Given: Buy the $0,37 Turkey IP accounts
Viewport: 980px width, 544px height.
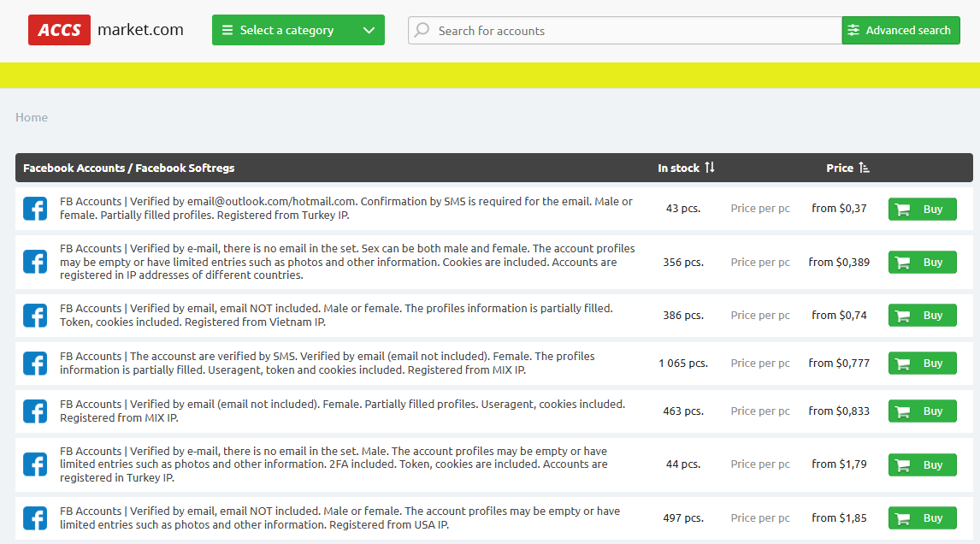Looking at the screenshot, I should pyautogui.click(x=923, y=209).
